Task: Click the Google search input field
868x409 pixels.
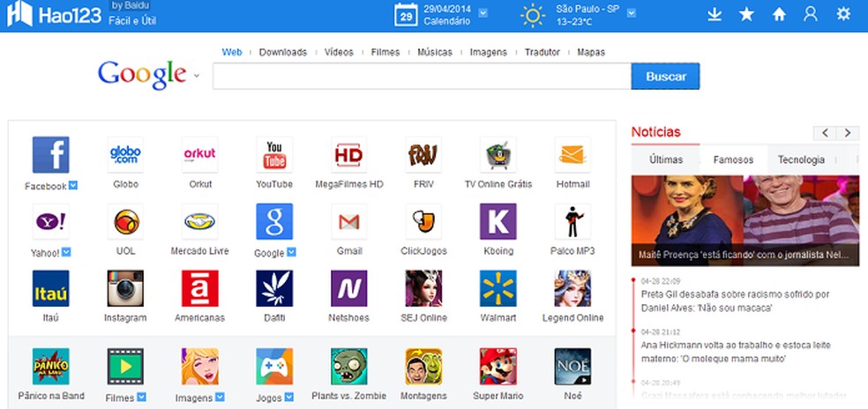Action: 422,77
